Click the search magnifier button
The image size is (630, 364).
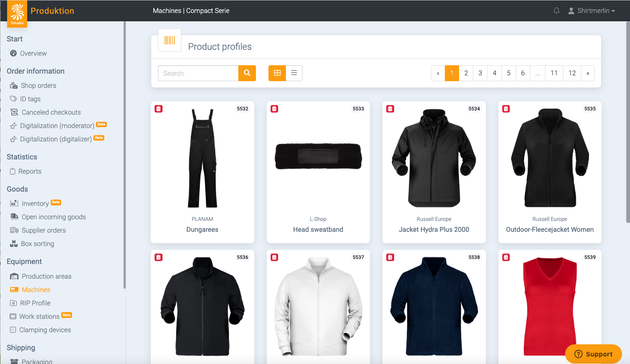click(x=247, y=73)
